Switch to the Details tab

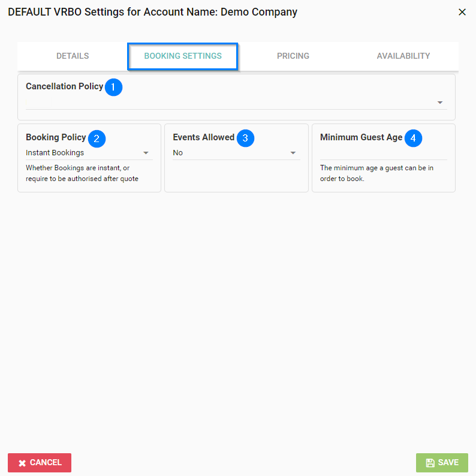(73, 56)
